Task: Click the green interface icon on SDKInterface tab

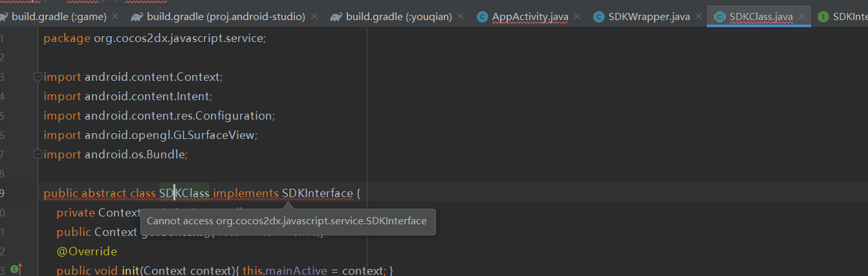Action: (823, 17)
